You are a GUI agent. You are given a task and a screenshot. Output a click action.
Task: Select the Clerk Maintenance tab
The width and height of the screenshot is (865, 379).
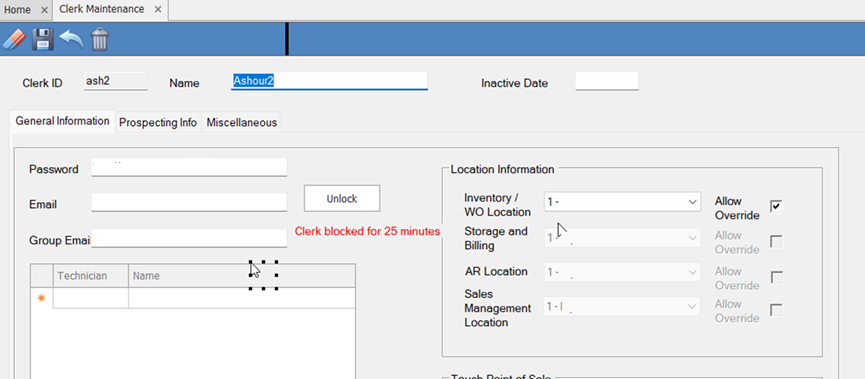click(x=102, y=9)
